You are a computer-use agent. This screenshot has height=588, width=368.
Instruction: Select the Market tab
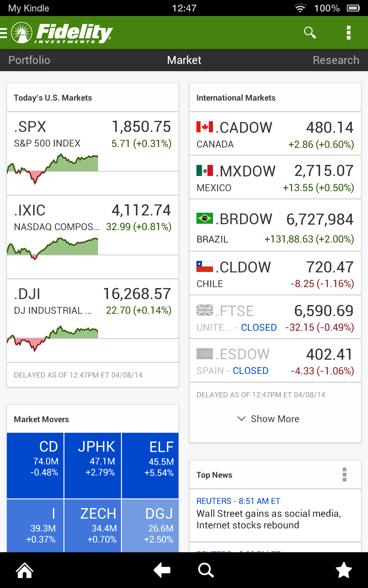point(184,60)
